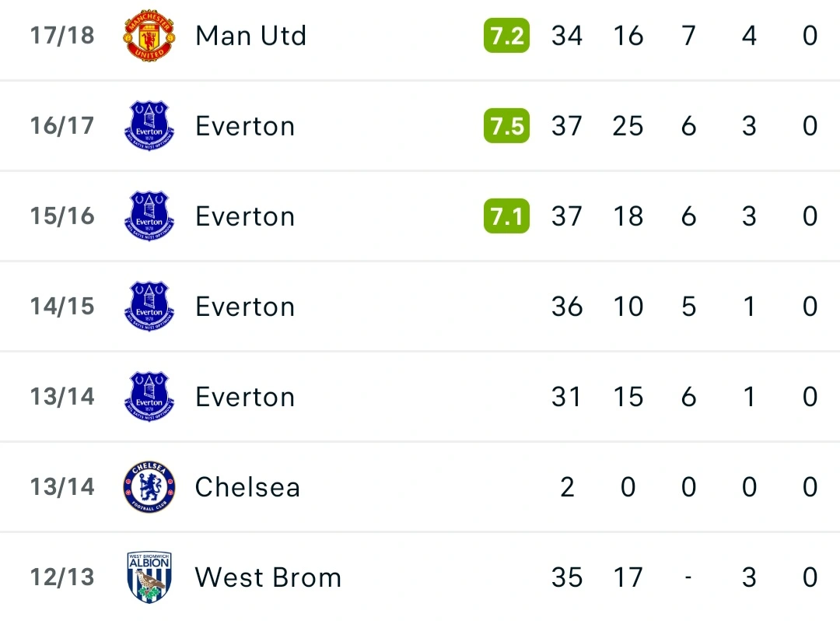
Task: Open the Man Utd team link
Action: click(250, 36)
